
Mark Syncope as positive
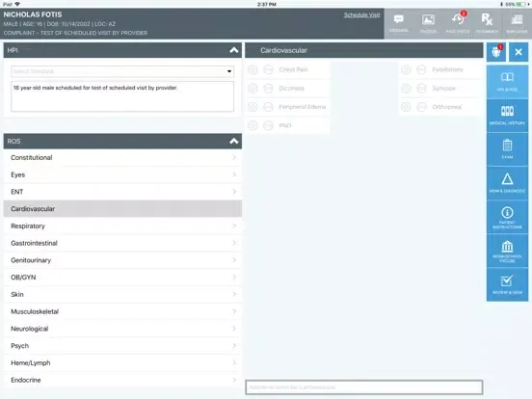[x=406, y=89]
